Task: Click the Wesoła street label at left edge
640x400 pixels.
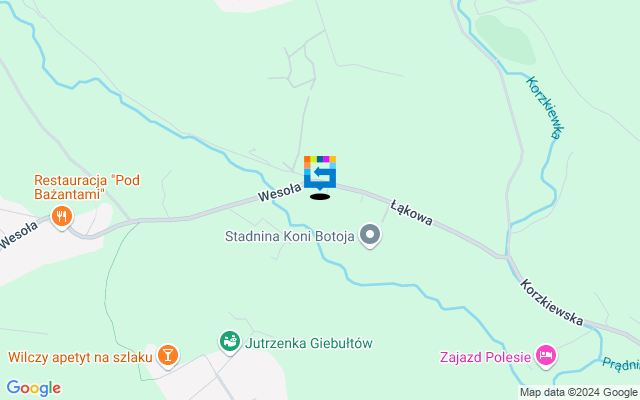Action: click(19, 235)
